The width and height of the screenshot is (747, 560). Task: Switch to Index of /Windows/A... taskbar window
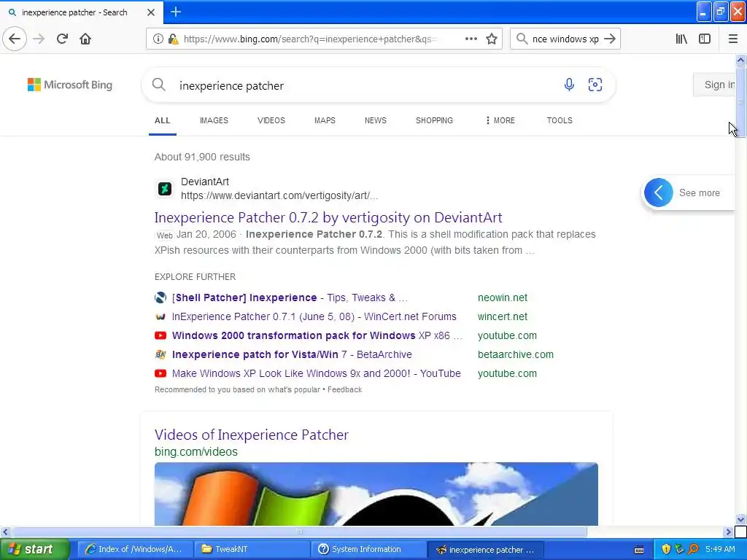tap(134, 549)
